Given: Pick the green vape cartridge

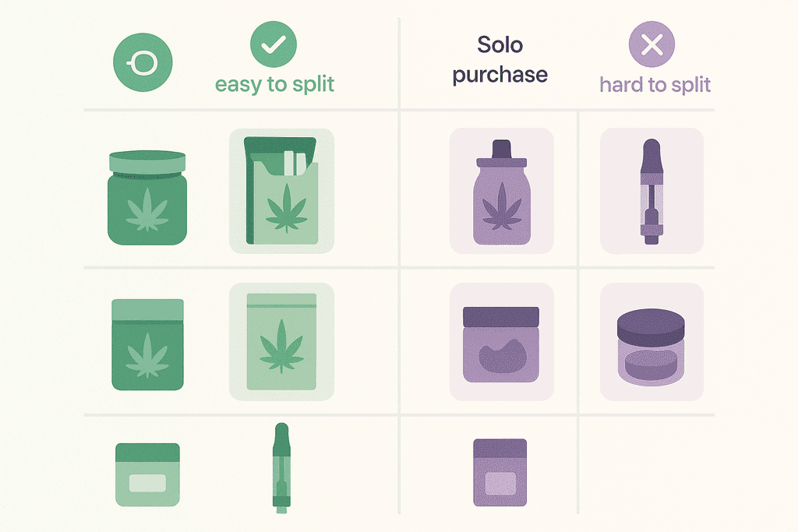Looking at the screenshot, I should 281,467.
